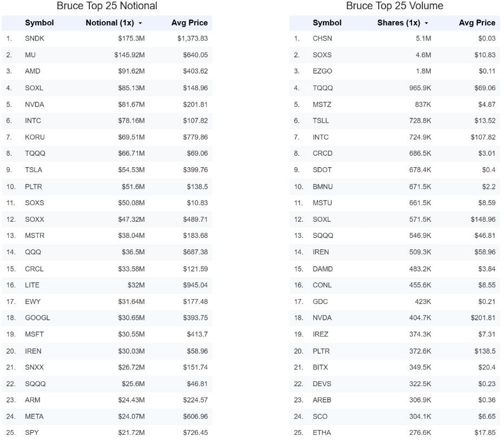This screenshot has height=443, width=504.
Task: Click the Notional (1x) sort arrow
Action: (140, 23)
